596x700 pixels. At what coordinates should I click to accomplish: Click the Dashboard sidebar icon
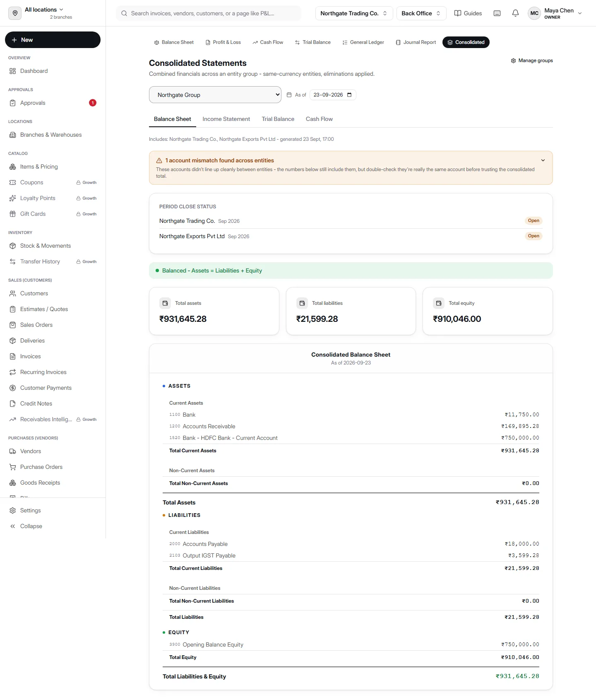(13, 71)
